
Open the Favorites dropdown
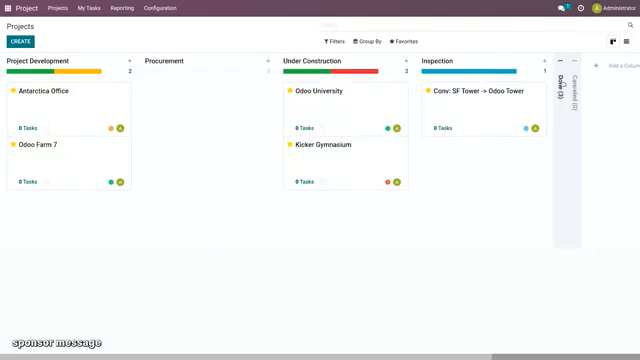(404, 42)
